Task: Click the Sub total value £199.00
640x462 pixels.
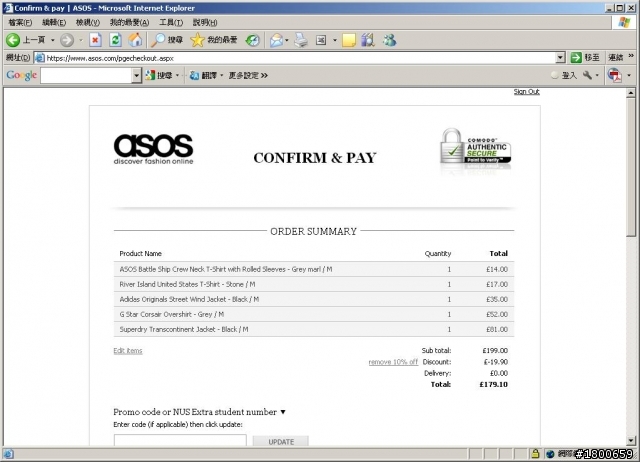Action: [495, 351]
